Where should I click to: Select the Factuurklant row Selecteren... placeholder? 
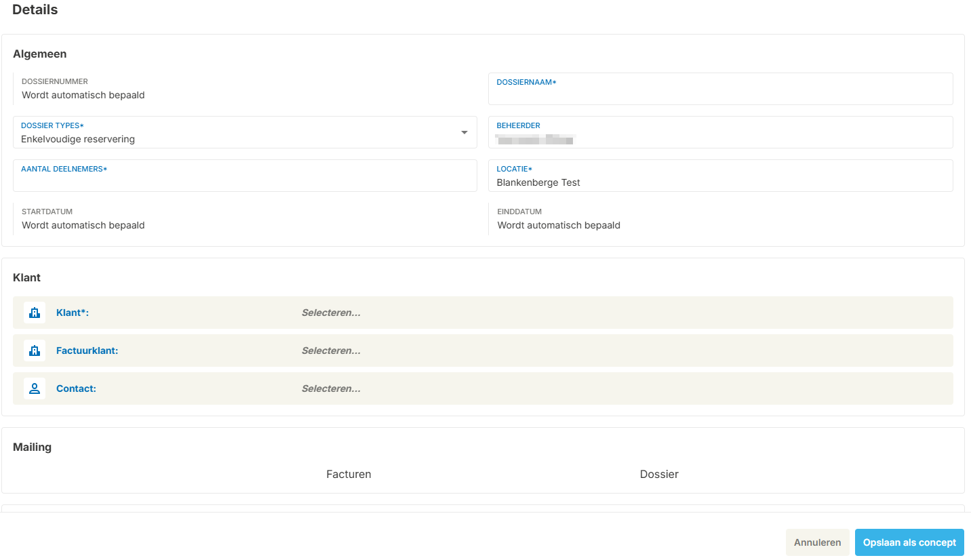[331, 351]
